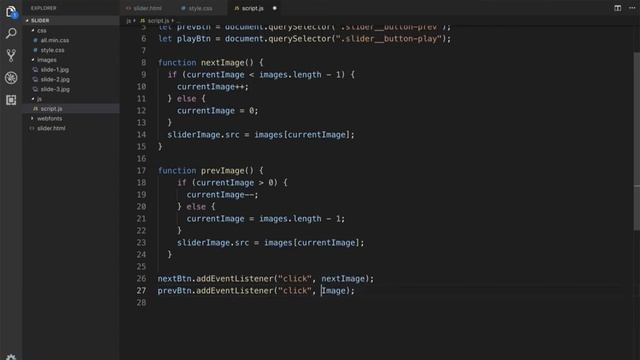Screen dimensions: 640x360
Task: Split the editor with the split icon
Action: pyautogui.click(x=618, y=8)
